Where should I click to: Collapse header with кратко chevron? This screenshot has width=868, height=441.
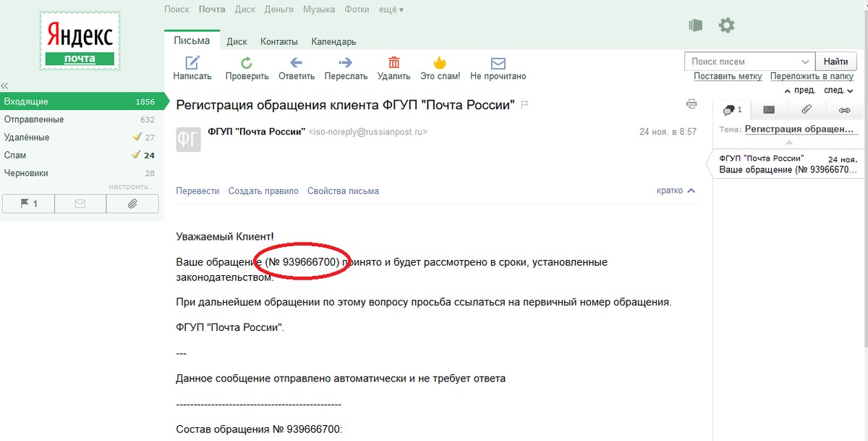676,190
